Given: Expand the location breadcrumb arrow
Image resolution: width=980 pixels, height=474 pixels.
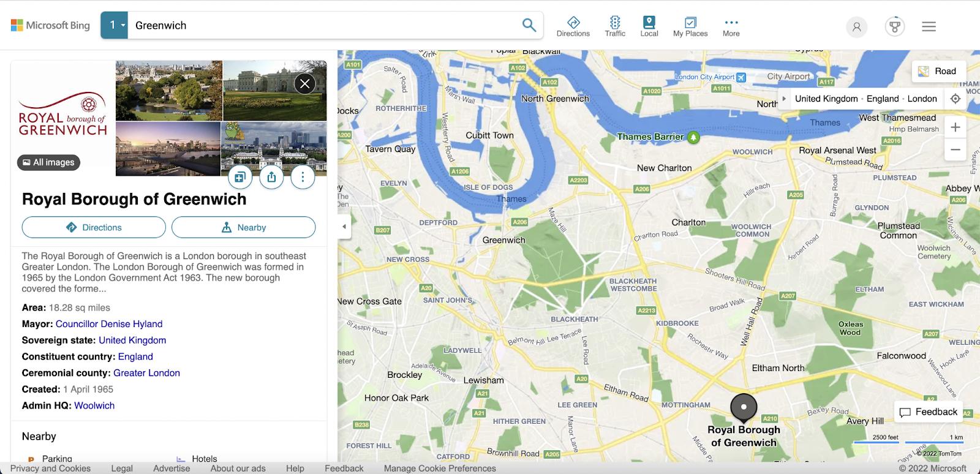Looking at the screenshot, I should 784,99.
